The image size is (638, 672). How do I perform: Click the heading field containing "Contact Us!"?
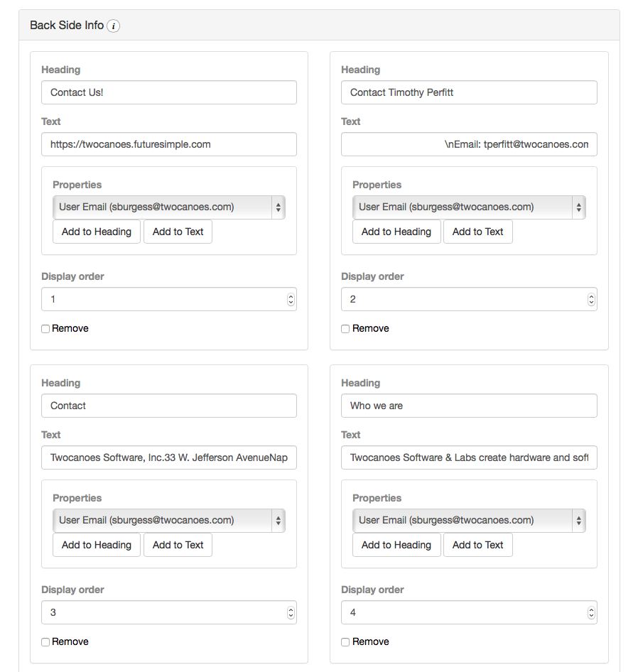(169, 92)
